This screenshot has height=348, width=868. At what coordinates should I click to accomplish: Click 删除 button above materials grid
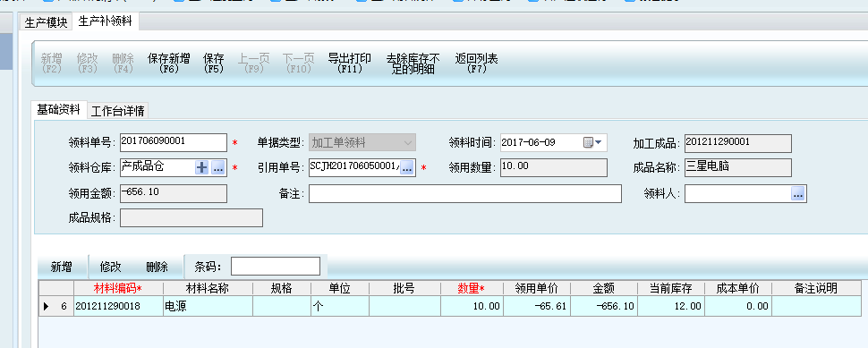[157, 267]
